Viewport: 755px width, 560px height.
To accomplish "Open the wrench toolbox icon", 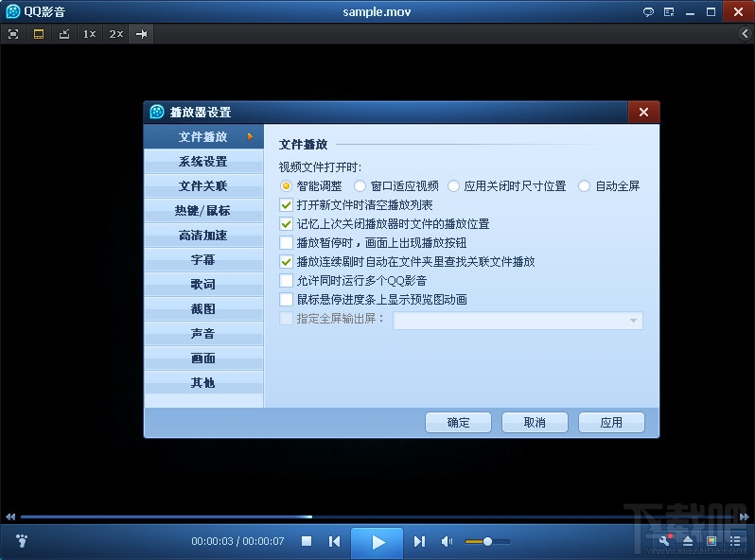I will point(665,540).
